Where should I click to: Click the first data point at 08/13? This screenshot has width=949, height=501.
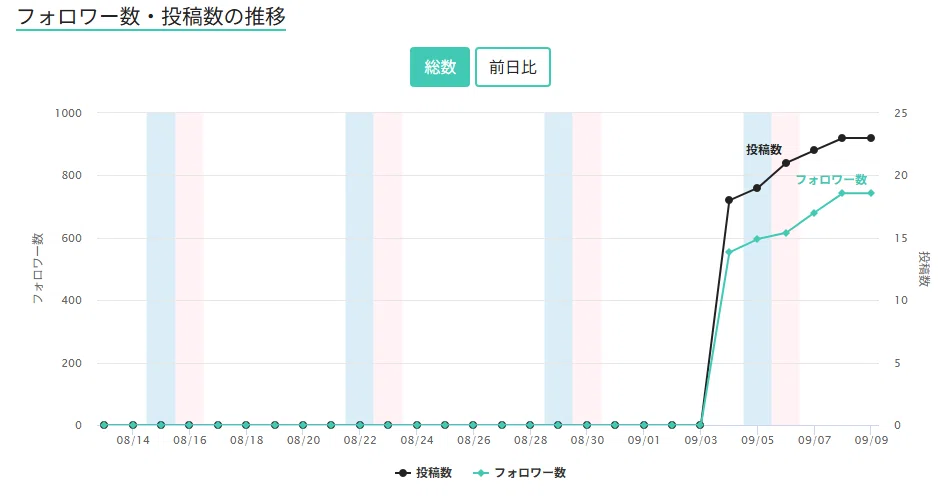[104, 425]
